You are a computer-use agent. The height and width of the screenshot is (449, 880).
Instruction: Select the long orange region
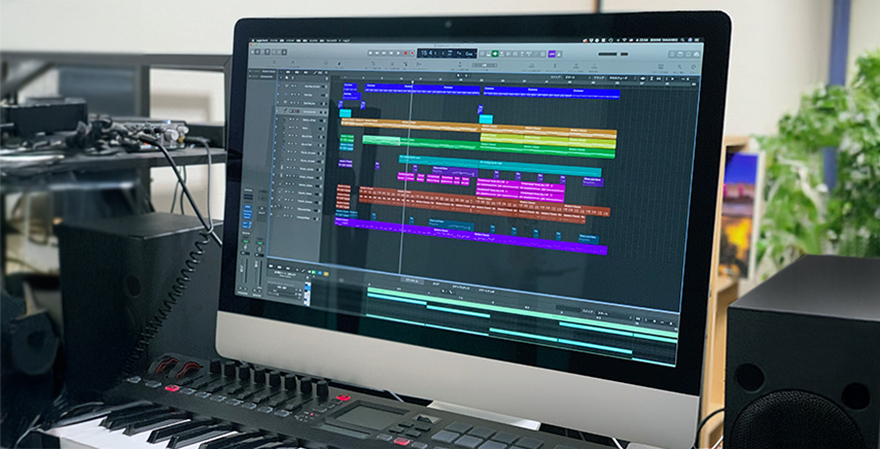410,125
